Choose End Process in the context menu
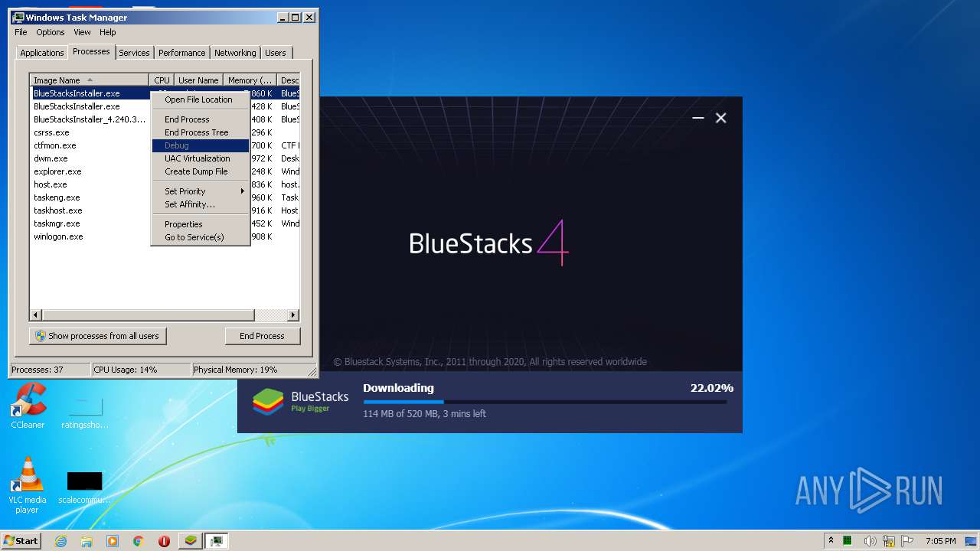 coord(200,119)
